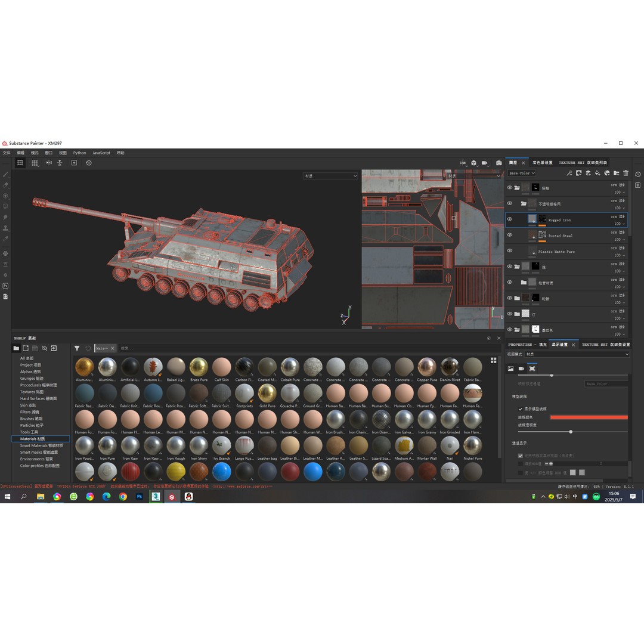
Task: Add effect using the magic wand icon
Action: point(569,174)
